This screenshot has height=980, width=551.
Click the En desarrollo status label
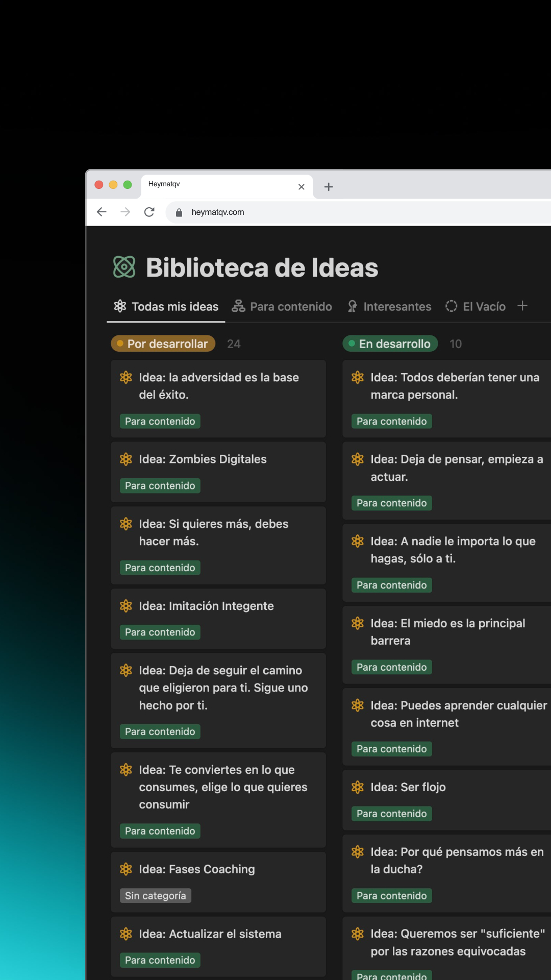(x=390, y=344)
